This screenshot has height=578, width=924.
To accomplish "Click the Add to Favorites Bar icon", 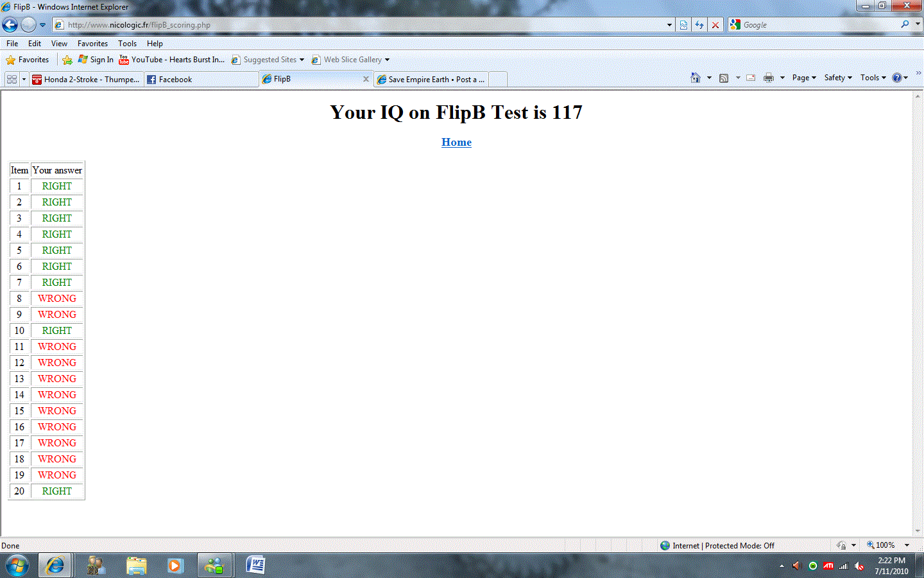I will coord(67,60).
